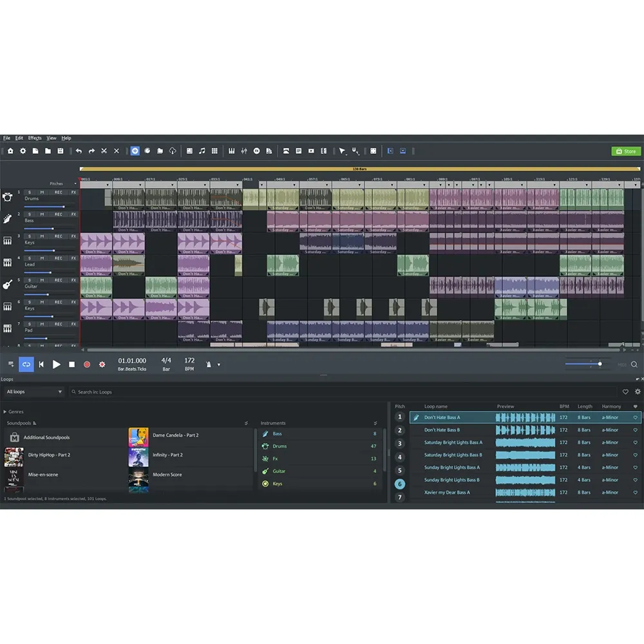Adjust the Guitar track volume slider
Viewport: 644px width, 644px height.
click(50, 294)
